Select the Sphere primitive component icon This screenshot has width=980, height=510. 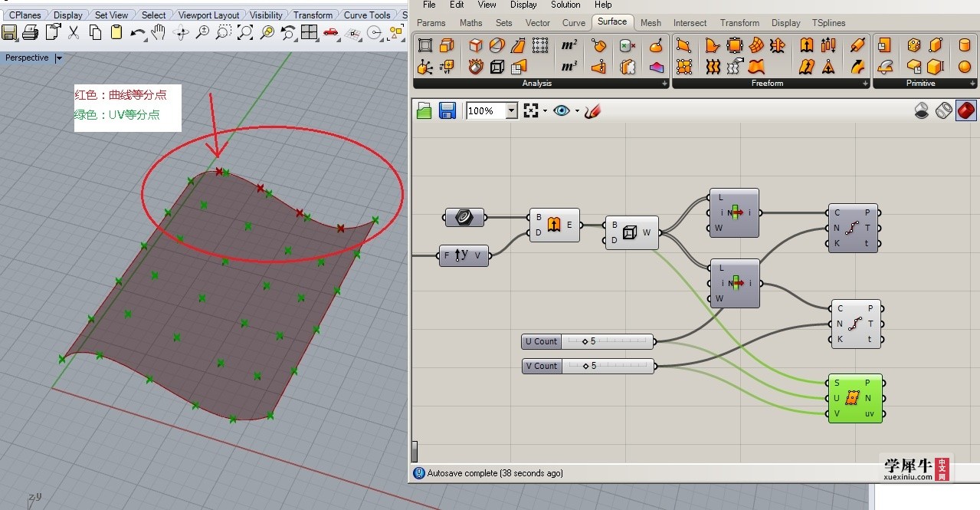click(x=964, y=67)
